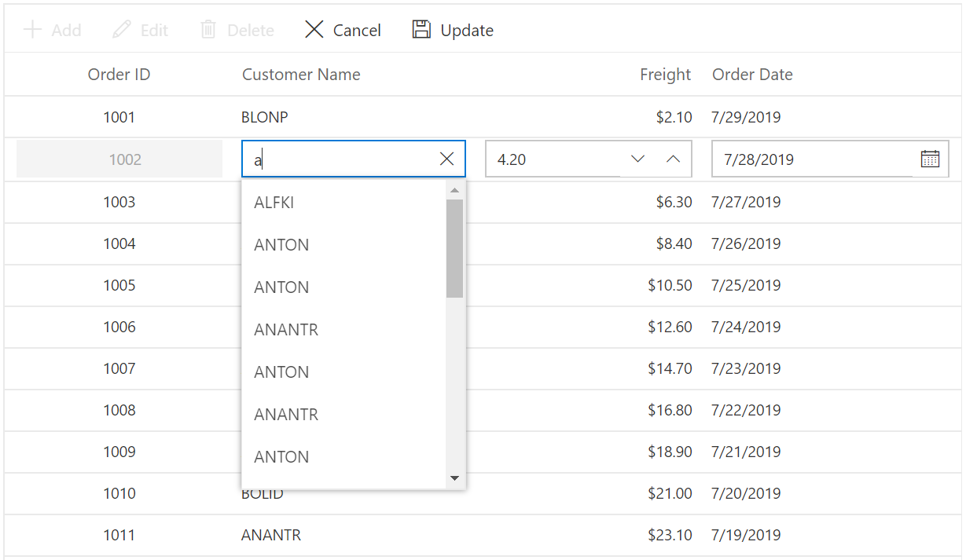This screenshot has height=560, width=966.
Task: Click the dropdown list scrollbar thumb
Action: pos(454,248)
